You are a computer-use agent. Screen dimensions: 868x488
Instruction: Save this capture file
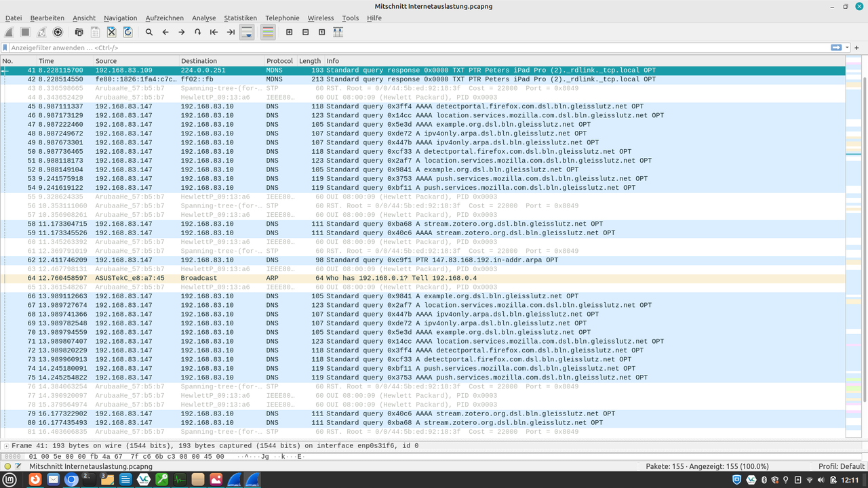coord(95,32)
